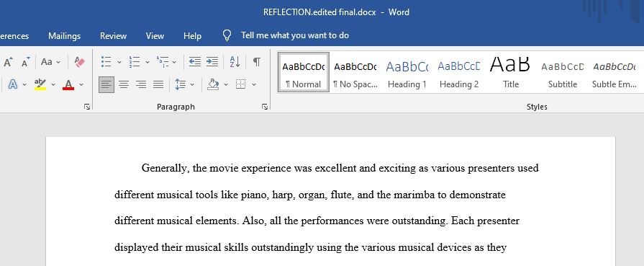Apply paragraph shading with the paint bucket
644x266 pixels.
(213, 84)
